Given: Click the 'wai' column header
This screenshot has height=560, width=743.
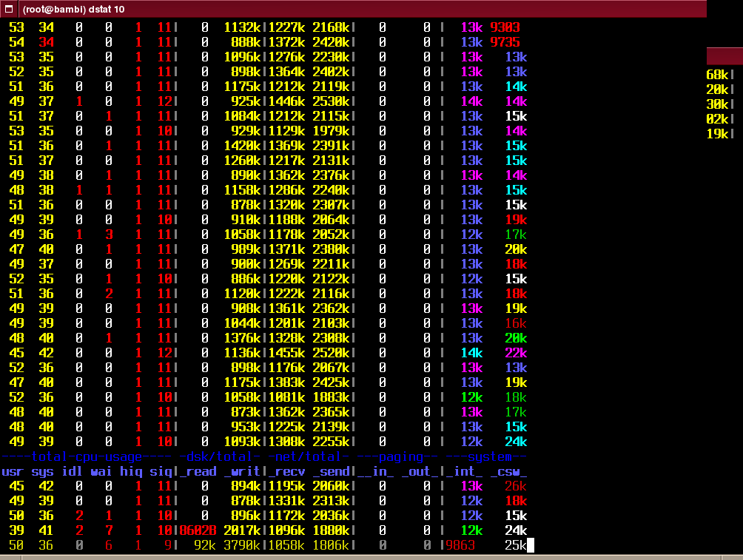Looking at the screenshot, I should (101, 471).
